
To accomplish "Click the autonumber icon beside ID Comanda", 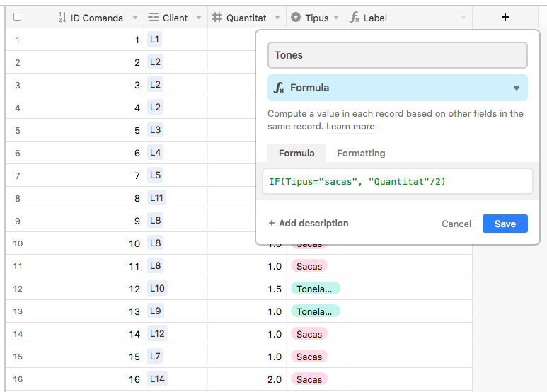I will 62,17.
